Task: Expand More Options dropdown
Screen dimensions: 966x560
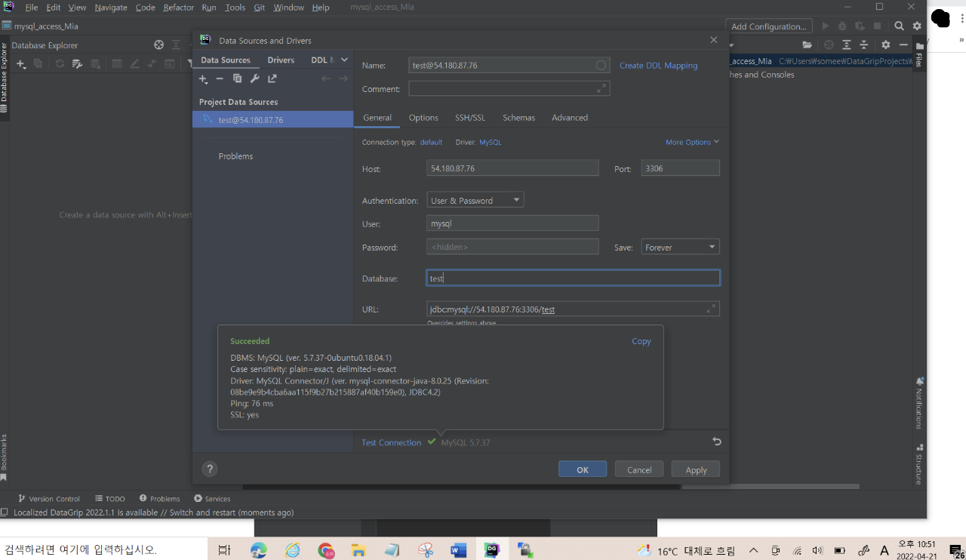Action: [692, 142]
